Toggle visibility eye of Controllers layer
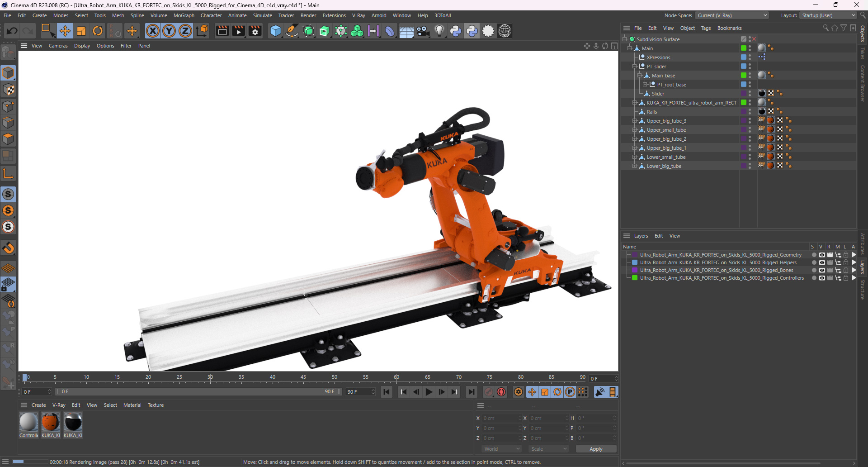Viewport: 868px width, 467px height. 822,278
